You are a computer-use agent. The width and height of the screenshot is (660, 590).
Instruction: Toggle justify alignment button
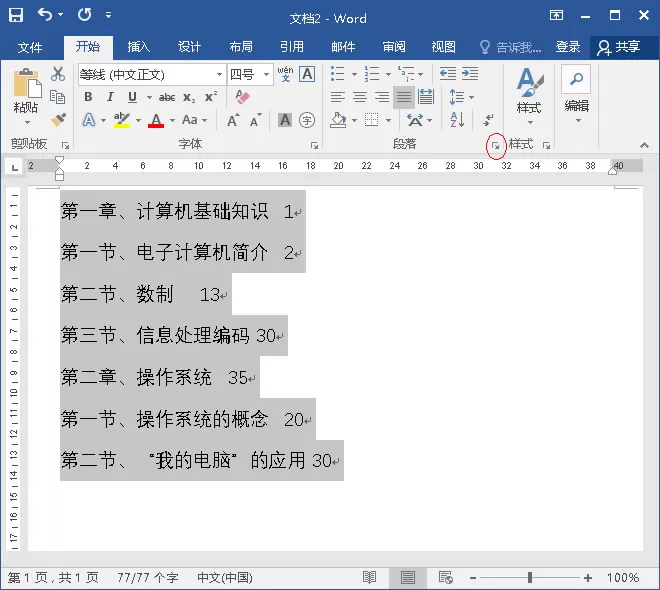[404, 97]
